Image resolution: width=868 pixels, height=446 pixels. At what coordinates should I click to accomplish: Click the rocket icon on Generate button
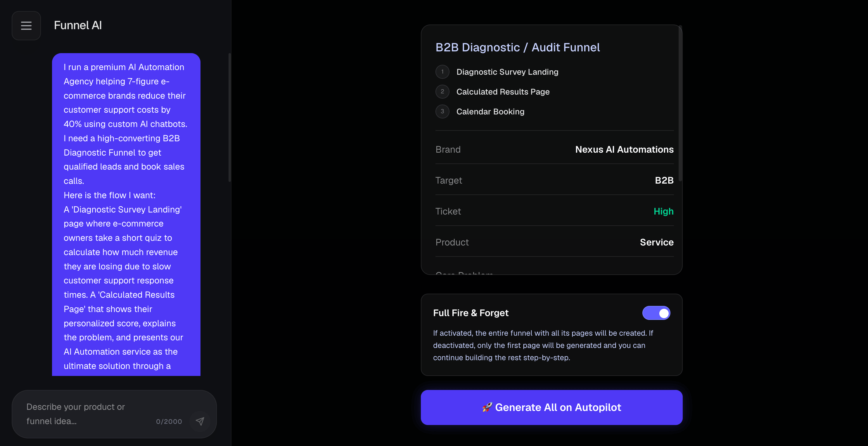point(487,407)
